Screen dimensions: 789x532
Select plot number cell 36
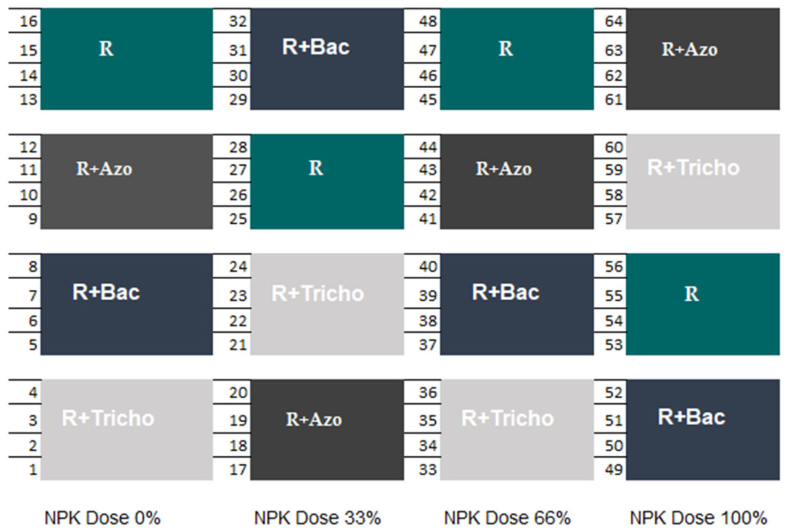(427, 393)
